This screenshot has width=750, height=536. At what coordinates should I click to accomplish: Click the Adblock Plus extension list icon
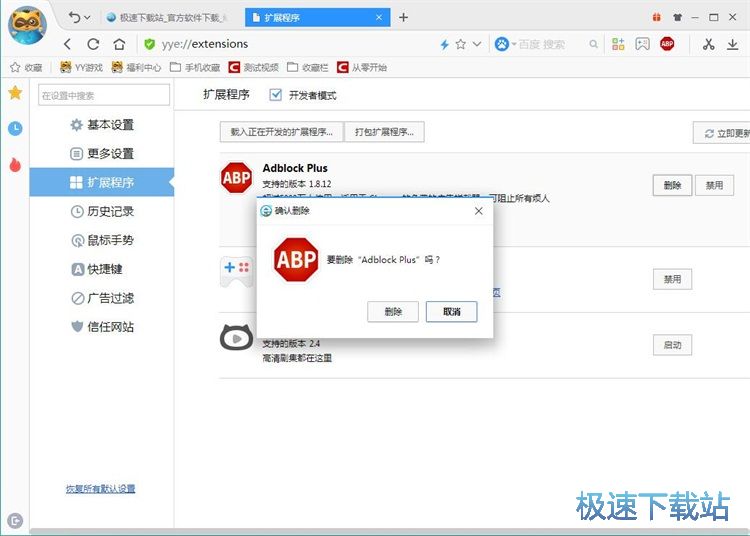(x=236, y=178)
